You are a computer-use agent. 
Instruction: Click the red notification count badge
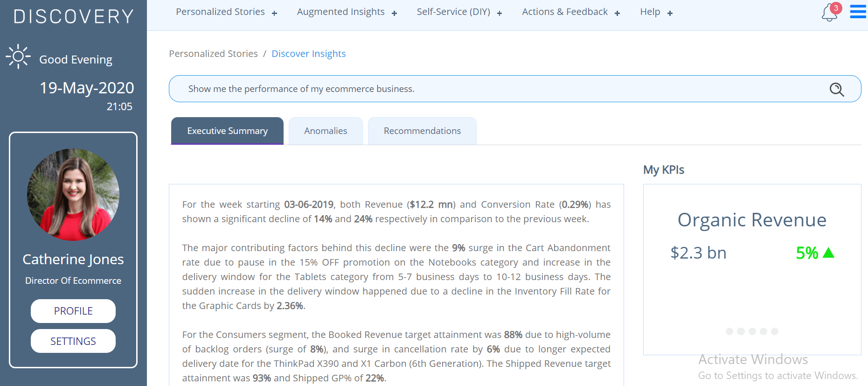(836, 8)
